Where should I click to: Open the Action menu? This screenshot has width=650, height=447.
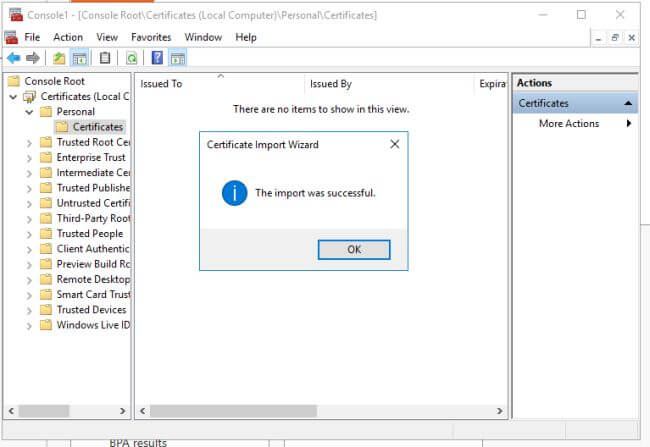[68, 37]
